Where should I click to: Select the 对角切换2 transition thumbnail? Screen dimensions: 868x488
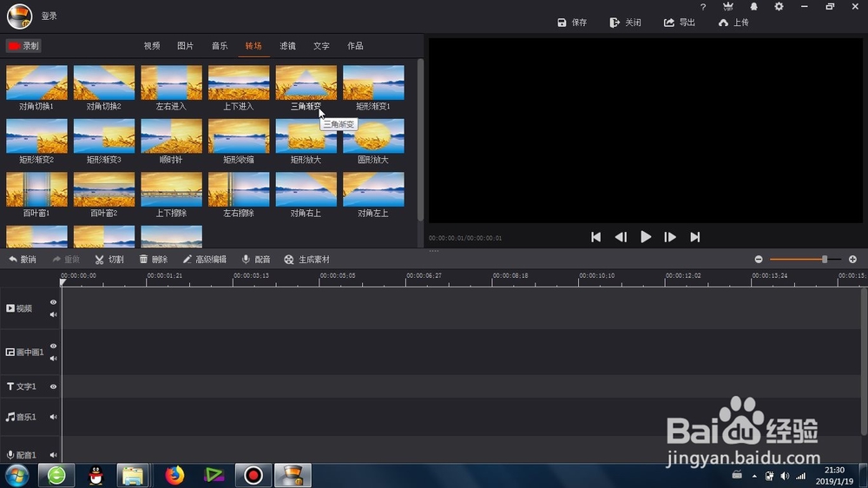tap(104, 82)
